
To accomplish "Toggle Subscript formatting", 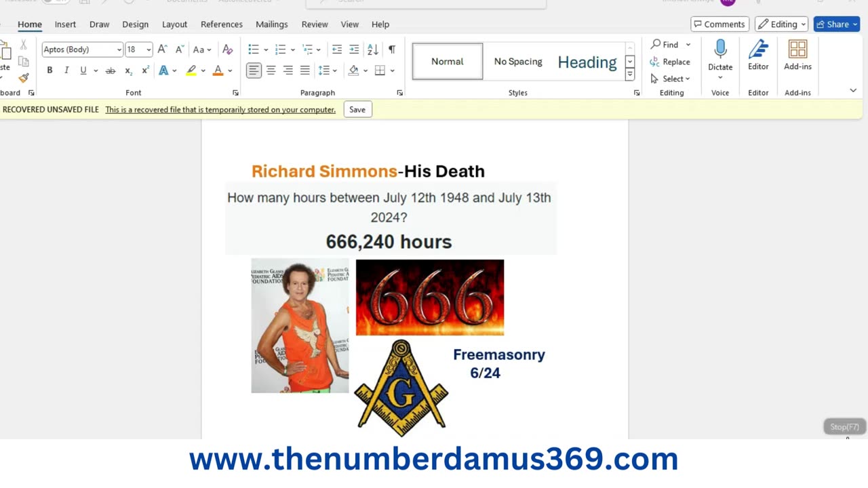I will [x=128, y=70].
